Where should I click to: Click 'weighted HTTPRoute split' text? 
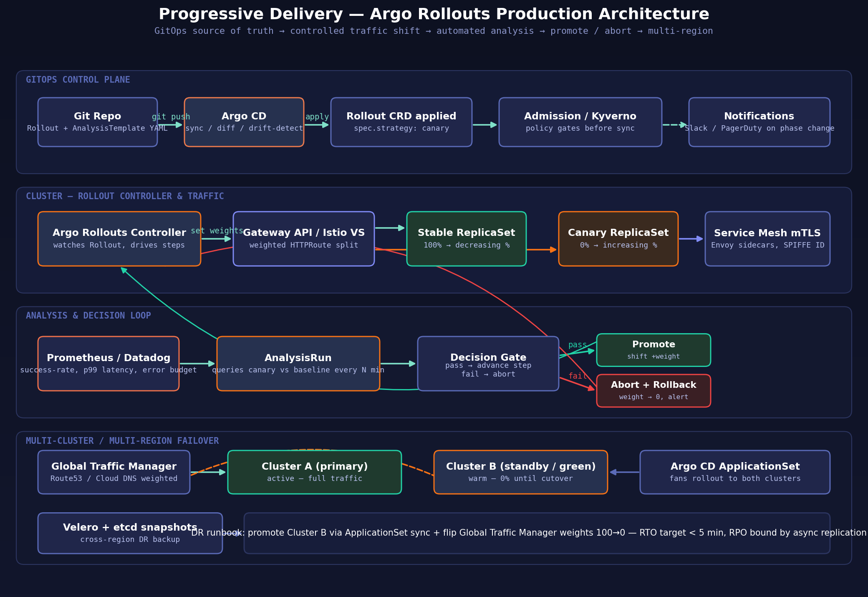[304, 245]
